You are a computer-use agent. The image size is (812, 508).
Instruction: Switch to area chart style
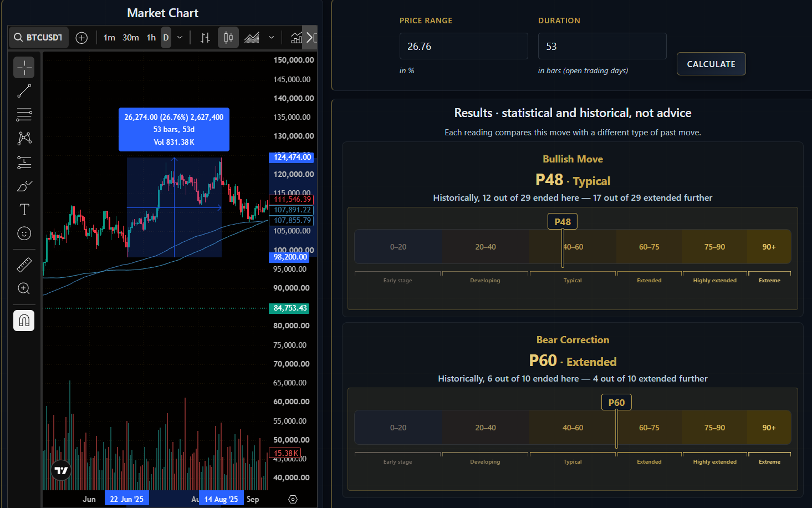click(x=252, y=38)
